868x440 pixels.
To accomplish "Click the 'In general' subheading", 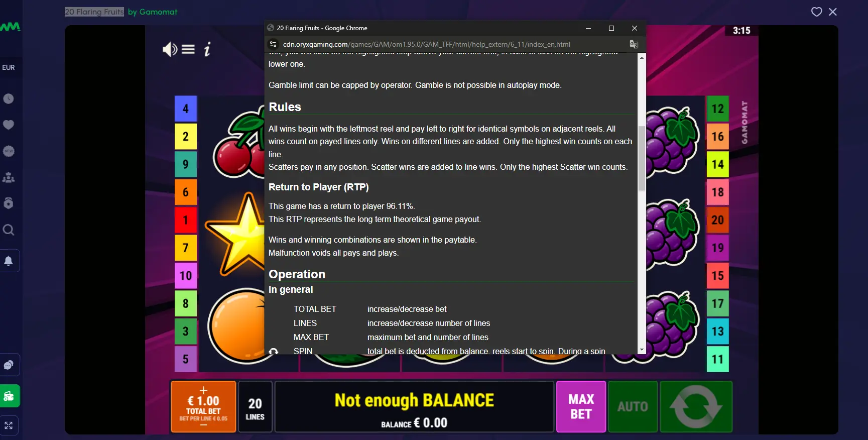I will tap(291, 290).
